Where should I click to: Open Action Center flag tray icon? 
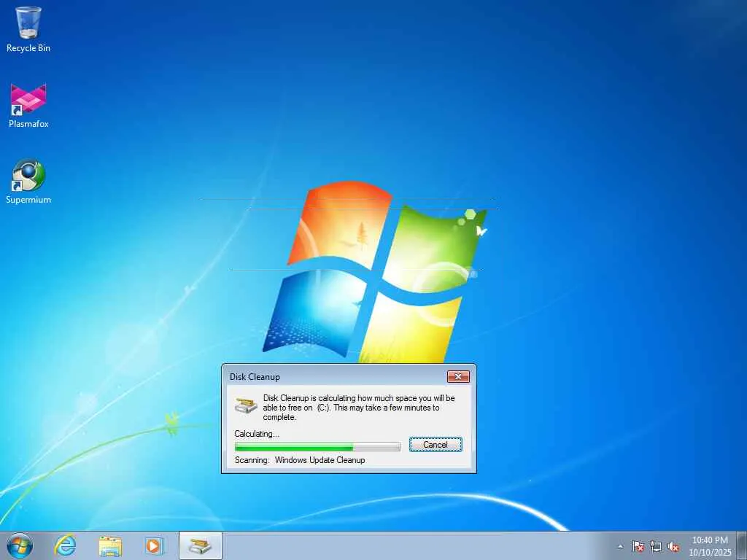(638, 546)
